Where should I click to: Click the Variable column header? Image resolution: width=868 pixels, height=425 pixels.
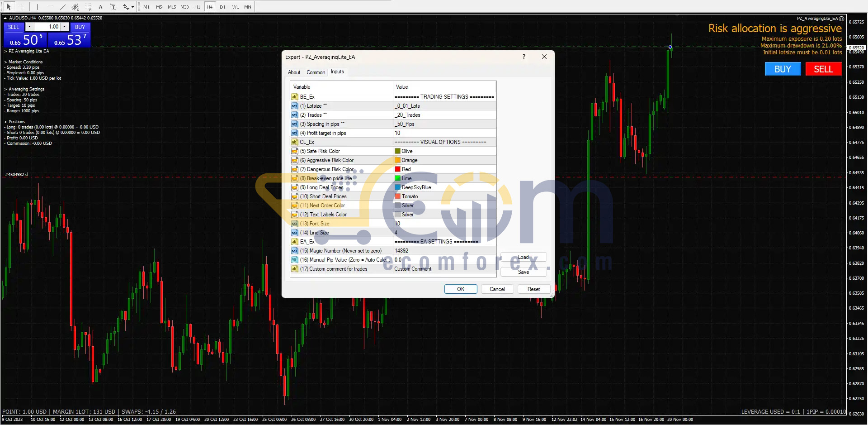(x=341, y=87)
